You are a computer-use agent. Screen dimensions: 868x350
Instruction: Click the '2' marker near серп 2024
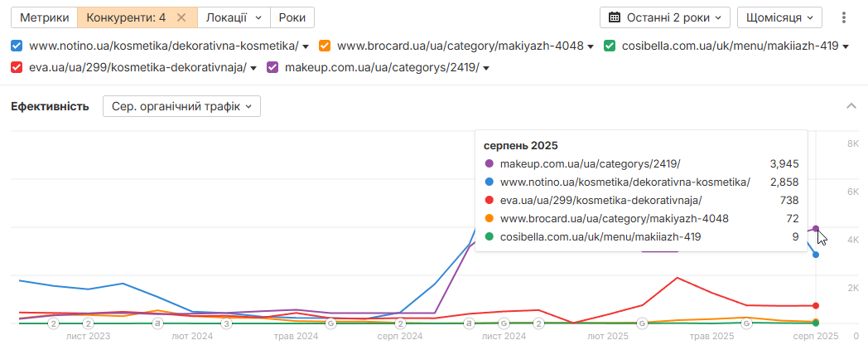tap(400, 323)
